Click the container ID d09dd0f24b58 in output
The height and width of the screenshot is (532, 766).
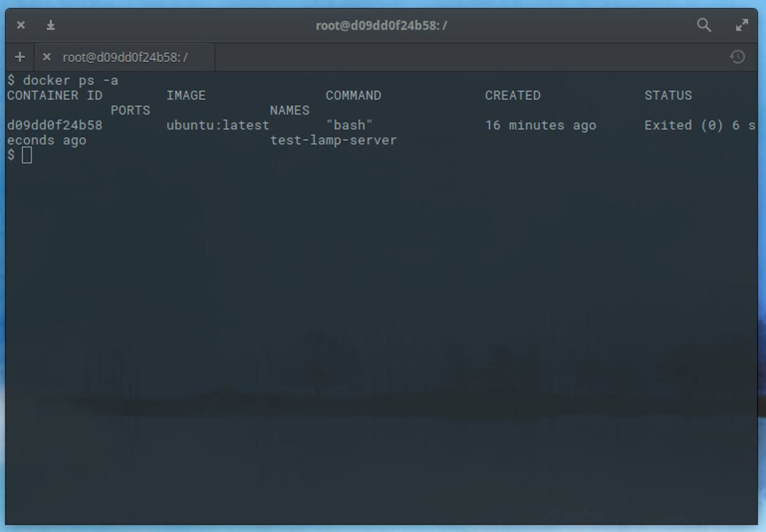click(55, 125)
